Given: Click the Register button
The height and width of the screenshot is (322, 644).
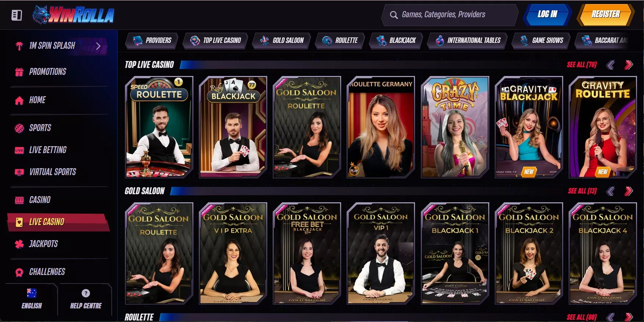Looking at the screenshot, I should 605,15.
